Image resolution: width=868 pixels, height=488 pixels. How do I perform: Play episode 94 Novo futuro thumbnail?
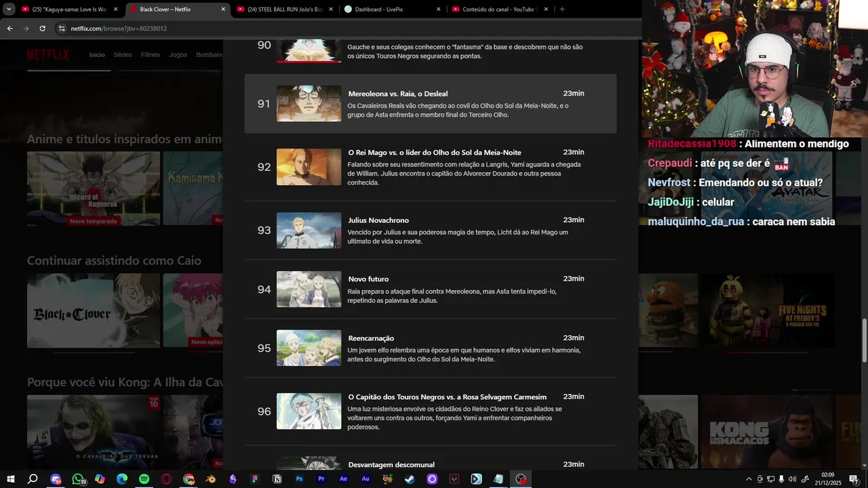(x=309, y=289)
